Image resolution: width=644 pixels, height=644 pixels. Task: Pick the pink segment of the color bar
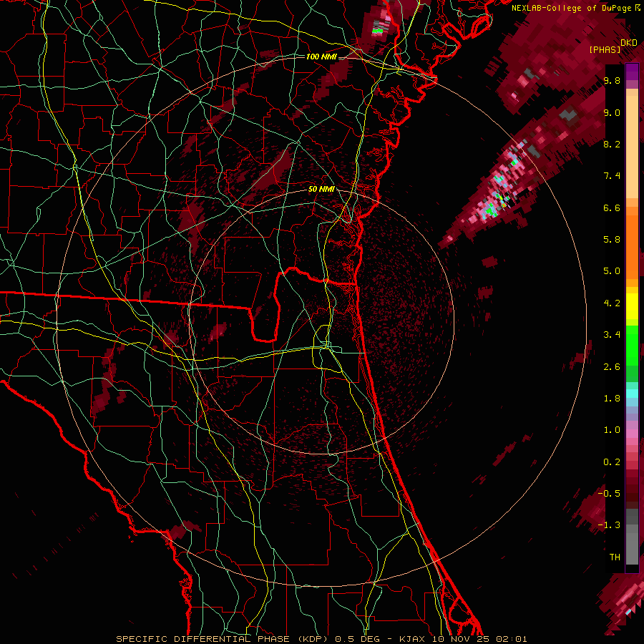point(632,434)
